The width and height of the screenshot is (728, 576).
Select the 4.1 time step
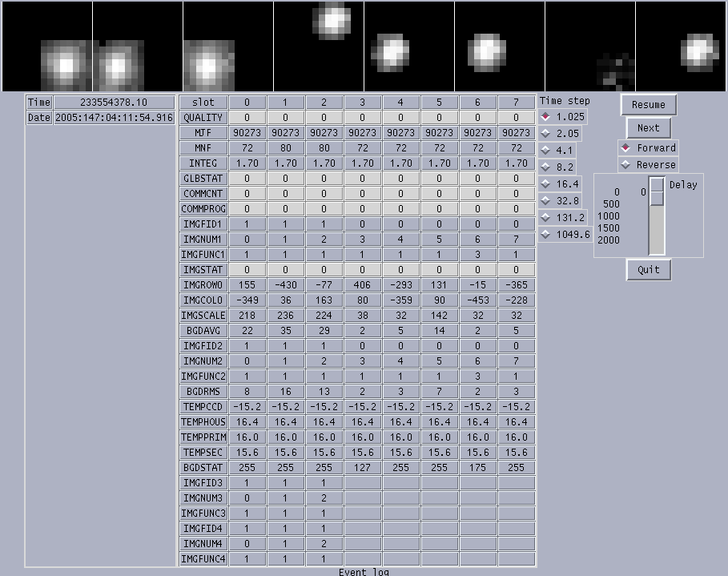(x=557, y=150)
